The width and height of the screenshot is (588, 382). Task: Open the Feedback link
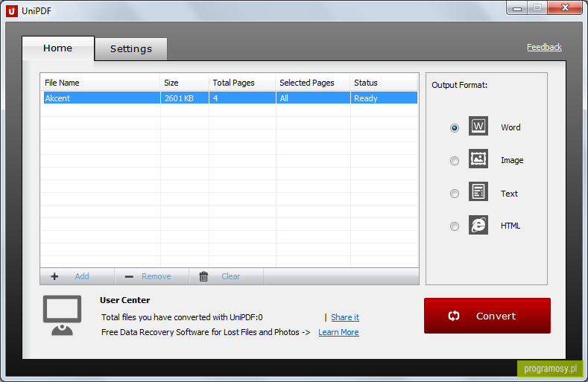point(544,47)
